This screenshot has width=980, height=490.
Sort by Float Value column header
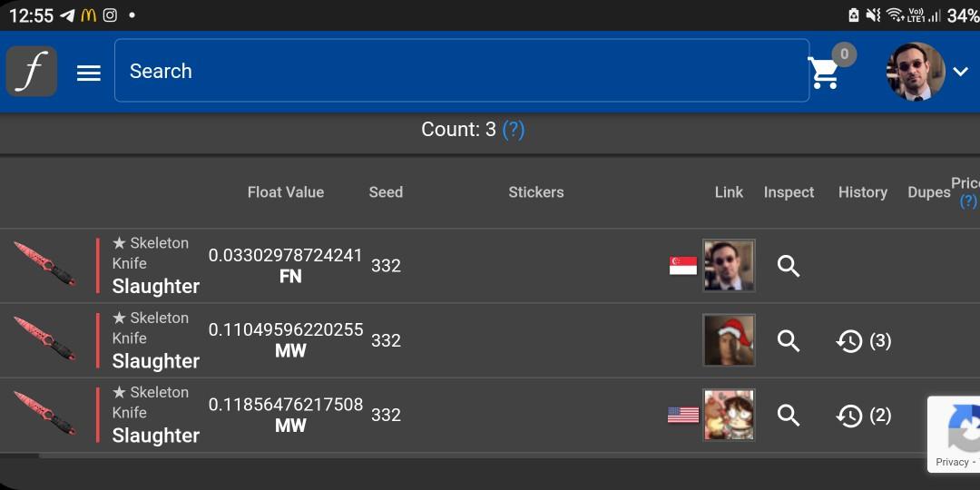[285, 192]
